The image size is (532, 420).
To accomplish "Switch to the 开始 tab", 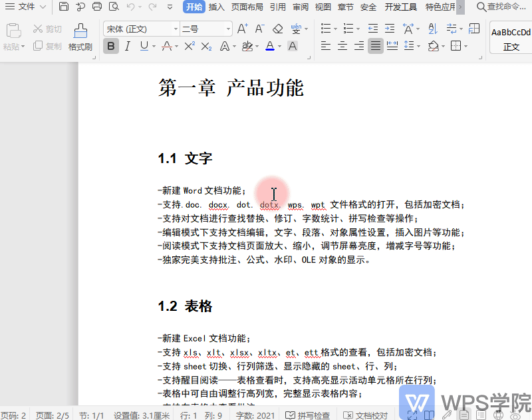I will click(194, 7).
